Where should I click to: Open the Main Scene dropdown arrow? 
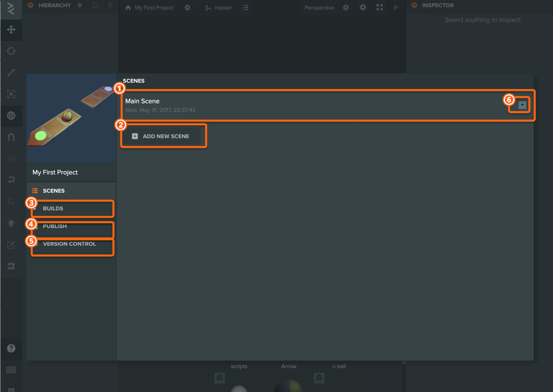[523, 105]
